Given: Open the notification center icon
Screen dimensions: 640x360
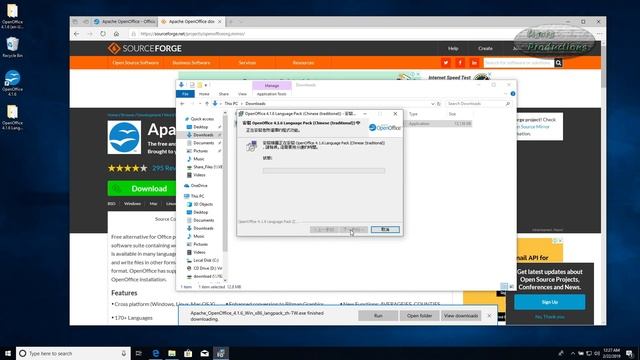Looking at the screenshot, I should (630, 353).
